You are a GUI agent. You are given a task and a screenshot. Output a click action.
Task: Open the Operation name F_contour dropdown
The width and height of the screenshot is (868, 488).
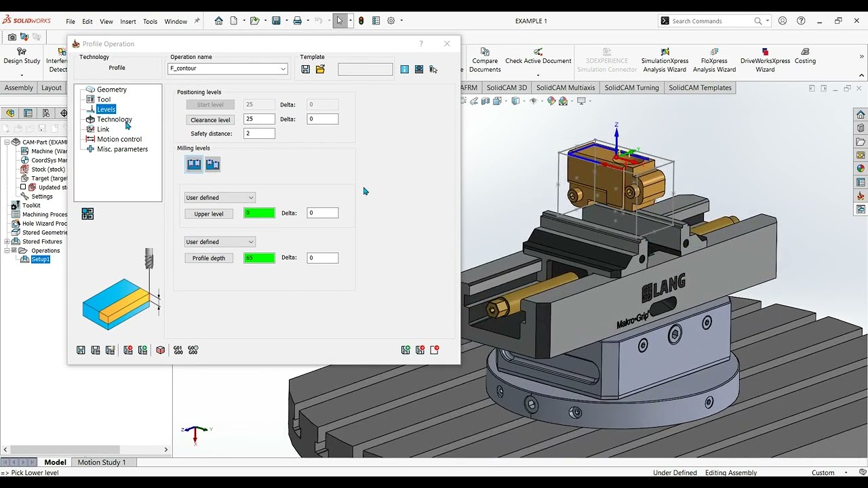tap(283, 68)
